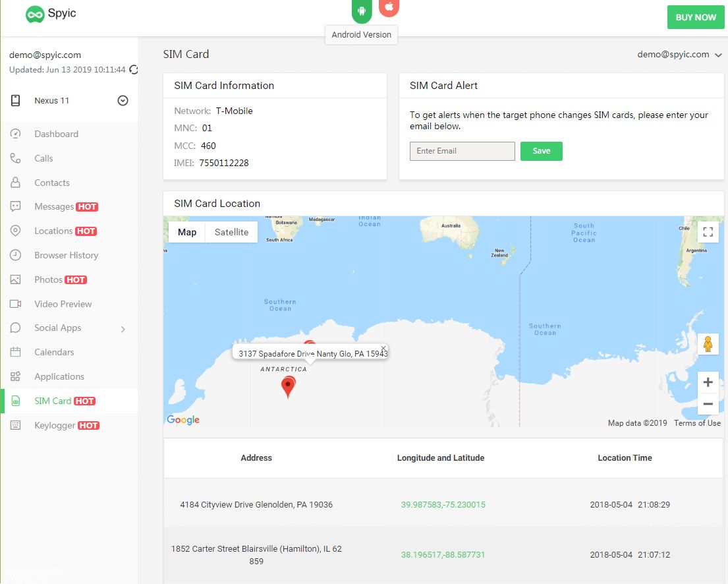
Task: Zoom in on the map
Action: click(708, 382)
